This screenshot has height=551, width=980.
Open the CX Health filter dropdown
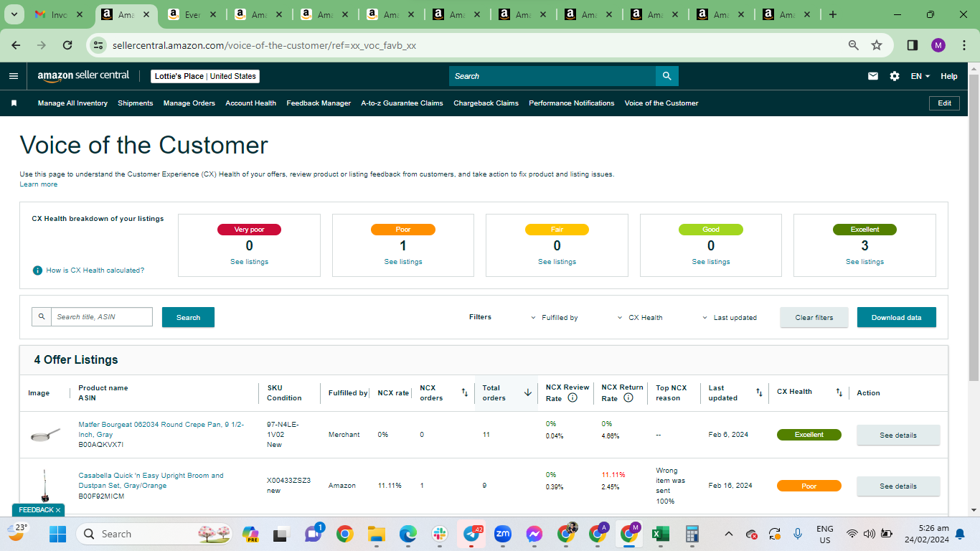[x=640, y=317]
